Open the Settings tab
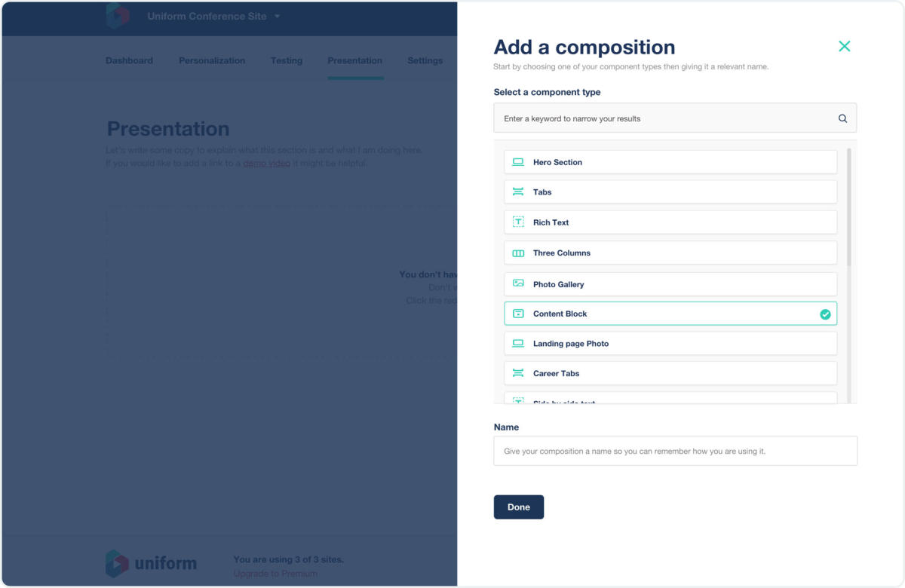This screenshot has width=905, height=588. [425, 60]
